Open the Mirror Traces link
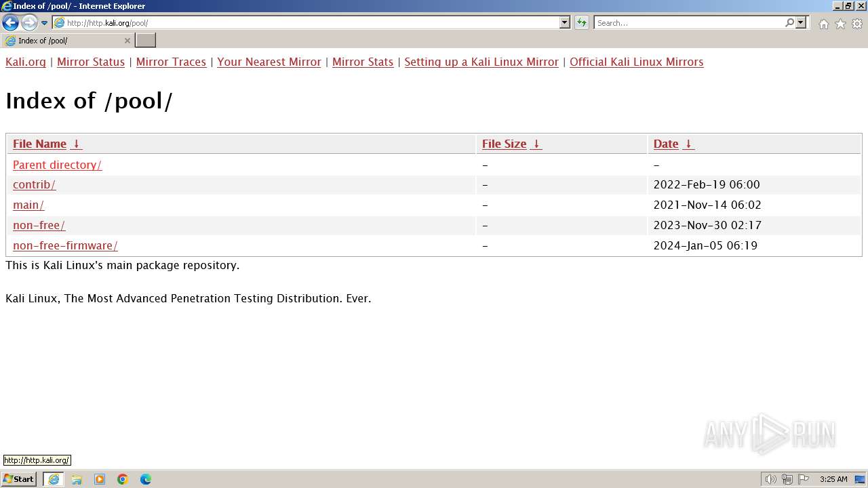 click(x=171, y=62)
